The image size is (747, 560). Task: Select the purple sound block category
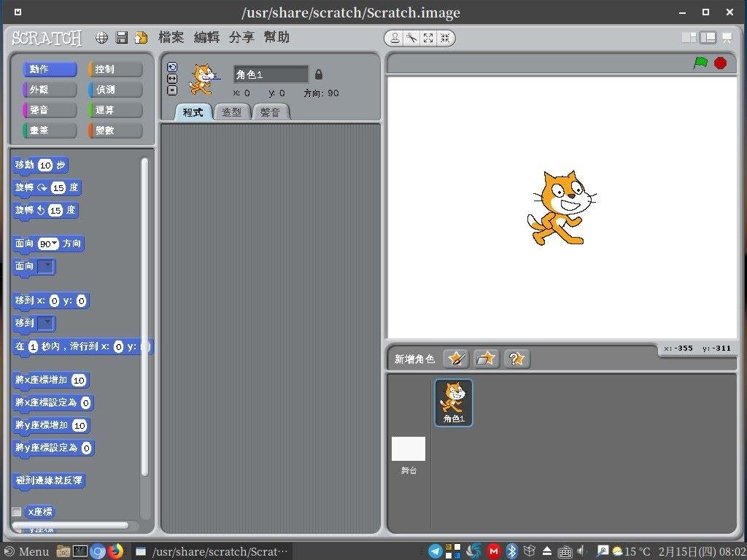50,110
